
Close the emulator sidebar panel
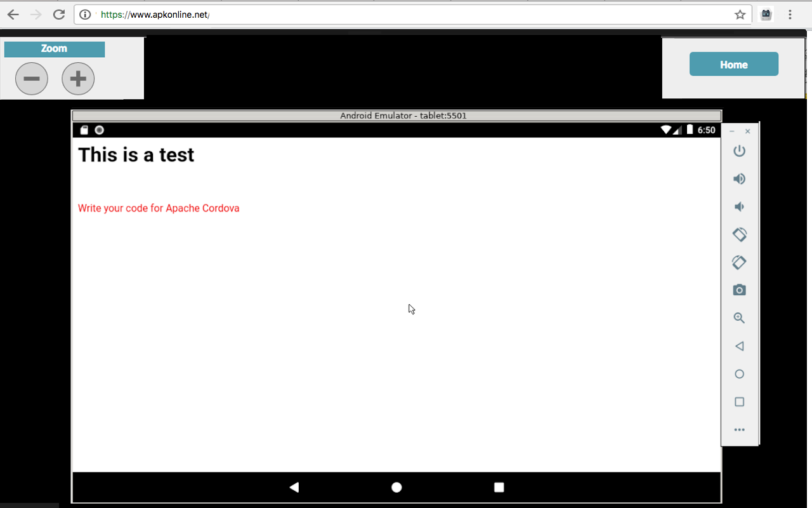[748, 131]
